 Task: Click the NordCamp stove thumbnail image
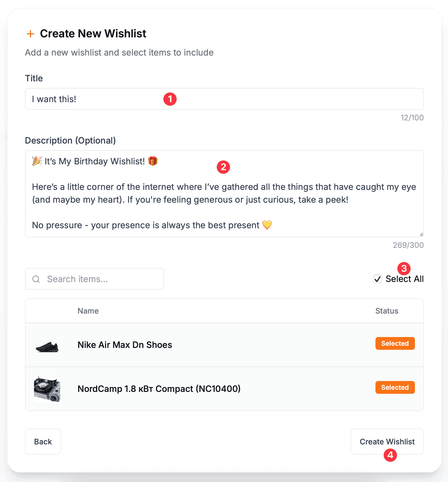[x=47, y=389]
